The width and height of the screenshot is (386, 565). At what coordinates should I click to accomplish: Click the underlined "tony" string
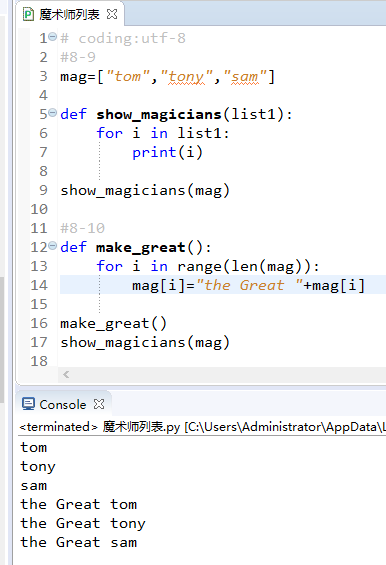click(186, 77)
